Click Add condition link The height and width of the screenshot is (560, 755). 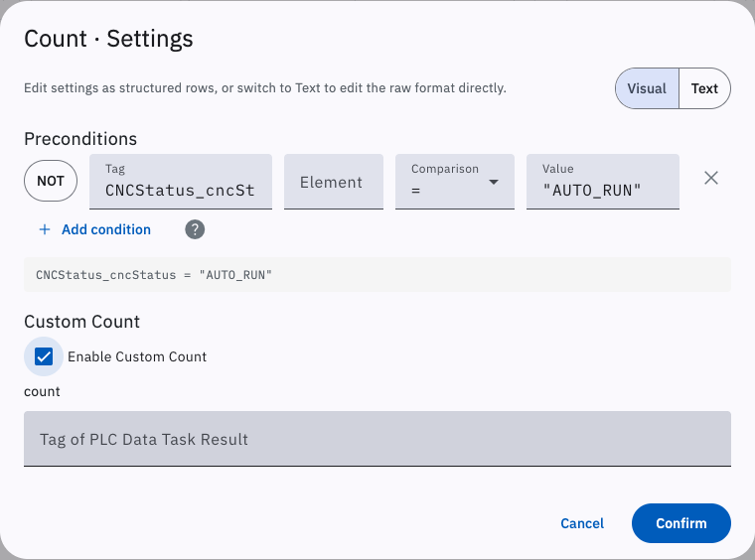pyautogui.click(x=106, y=229)
